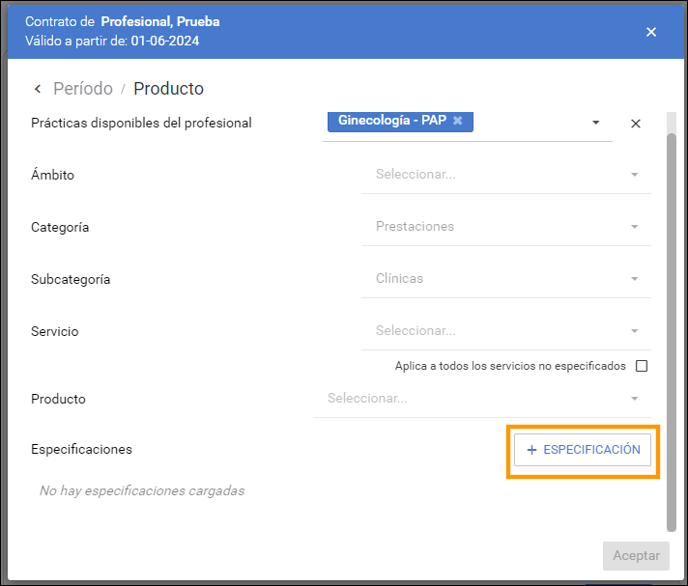The image size is (688, 586).
Task: Expand the Producto Seleccionar dropdown
Action: coord(482,399)
